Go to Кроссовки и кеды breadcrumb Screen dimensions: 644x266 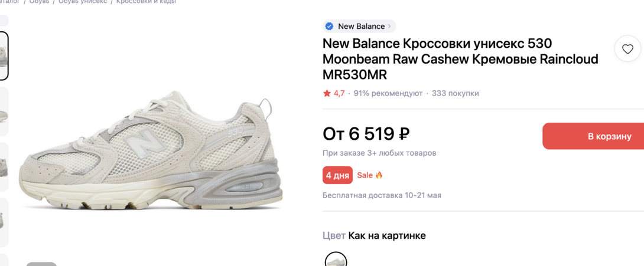click(146, 2)
